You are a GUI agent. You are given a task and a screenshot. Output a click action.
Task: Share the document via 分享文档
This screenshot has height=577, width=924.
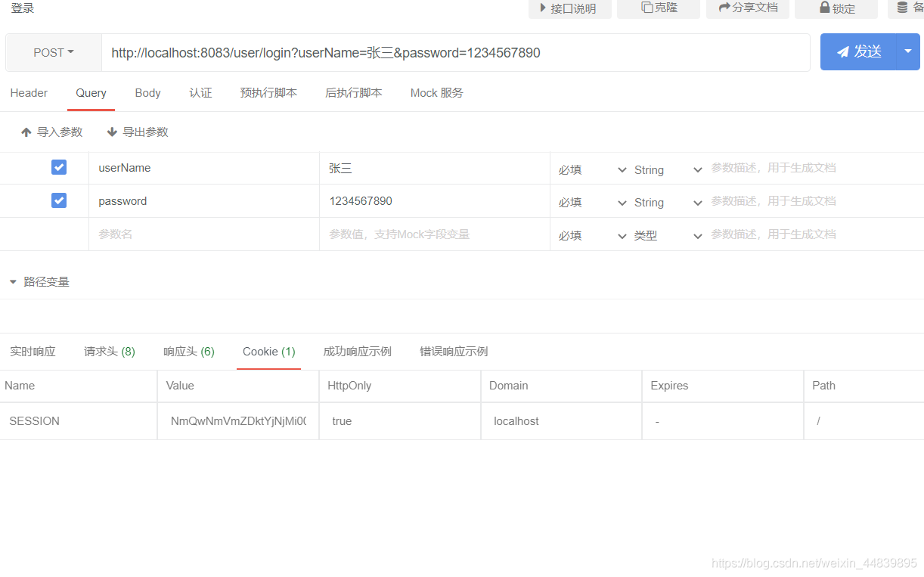pos(747,8)
